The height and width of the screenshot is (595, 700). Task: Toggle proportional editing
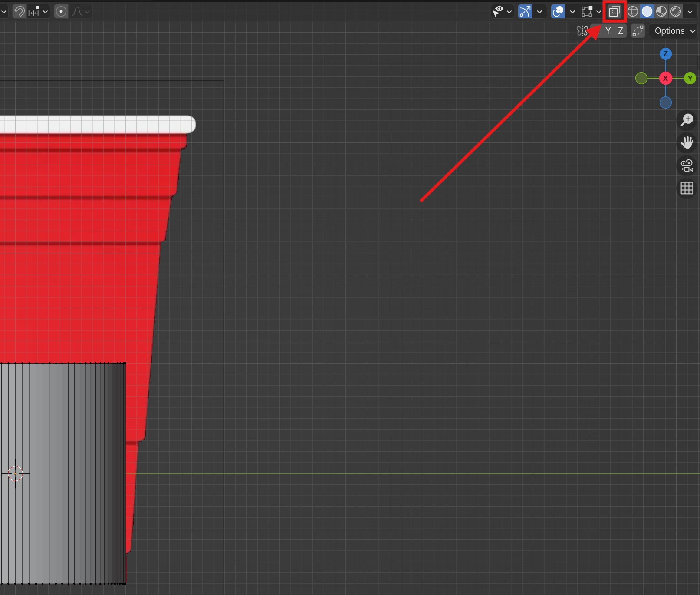[61, 11]
